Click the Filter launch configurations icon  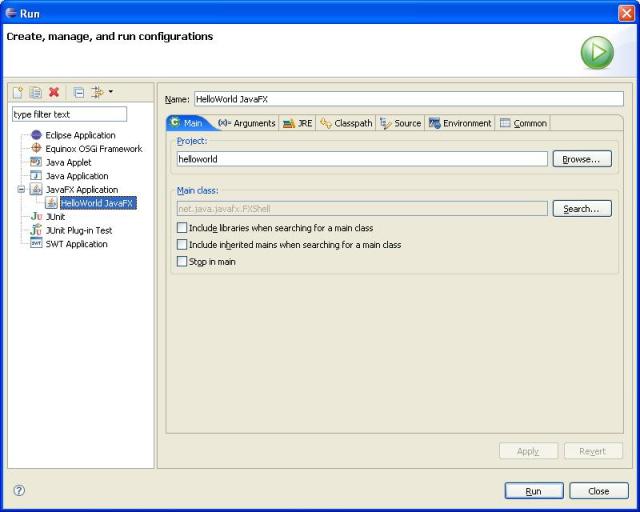(x=98, y=92)
